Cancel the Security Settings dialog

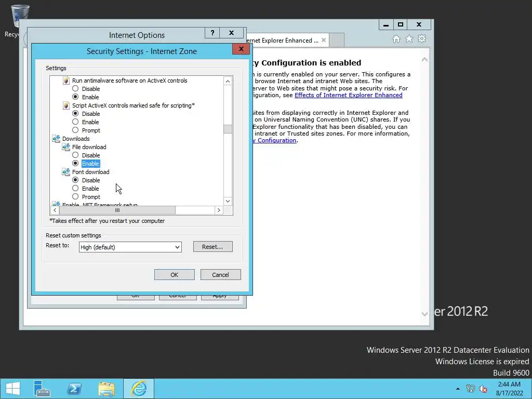click(x=220, y=275)
